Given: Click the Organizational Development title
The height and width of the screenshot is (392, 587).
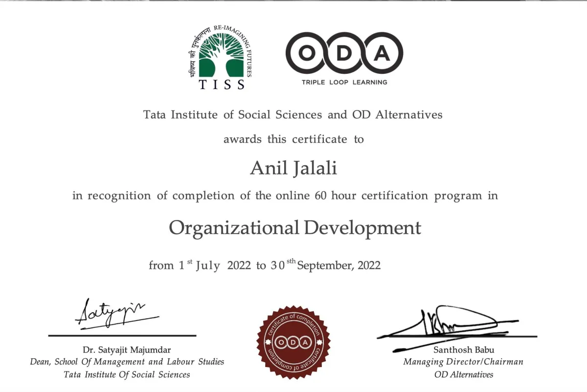Looking at the screenshot, I should pos(295,228).
